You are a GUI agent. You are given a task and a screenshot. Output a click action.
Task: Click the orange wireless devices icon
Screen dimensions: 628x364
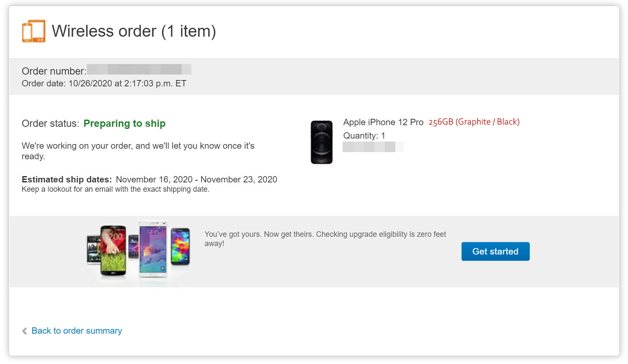34,31
